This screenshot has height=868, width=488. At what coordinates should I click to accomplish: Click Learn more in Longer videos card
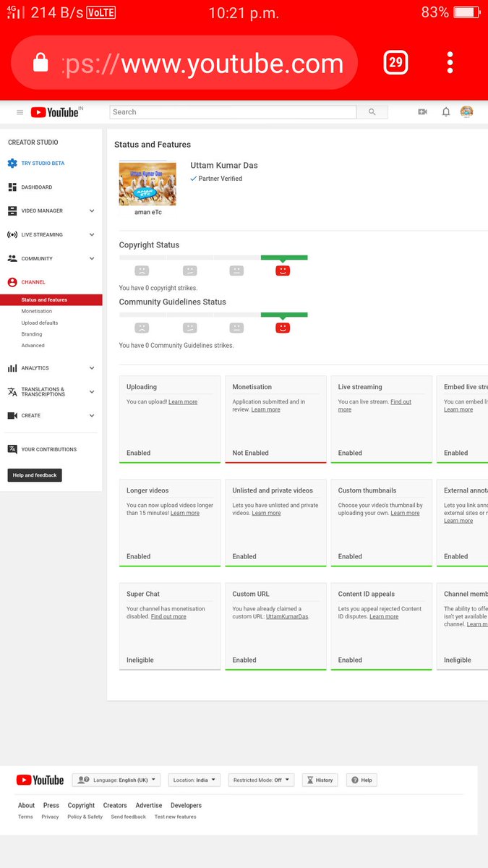point(184,513)
